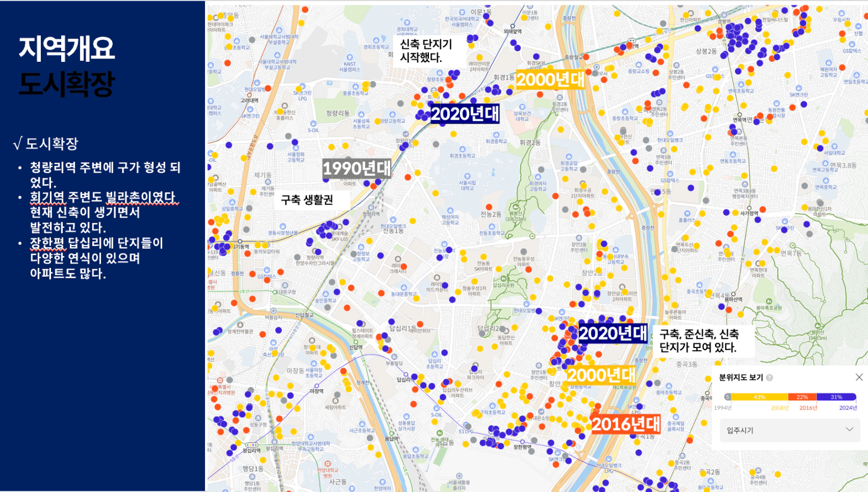Click the 한양대학교병원 red hospital icon
This screenshot has height=492, width=868.
coord(327,464)
